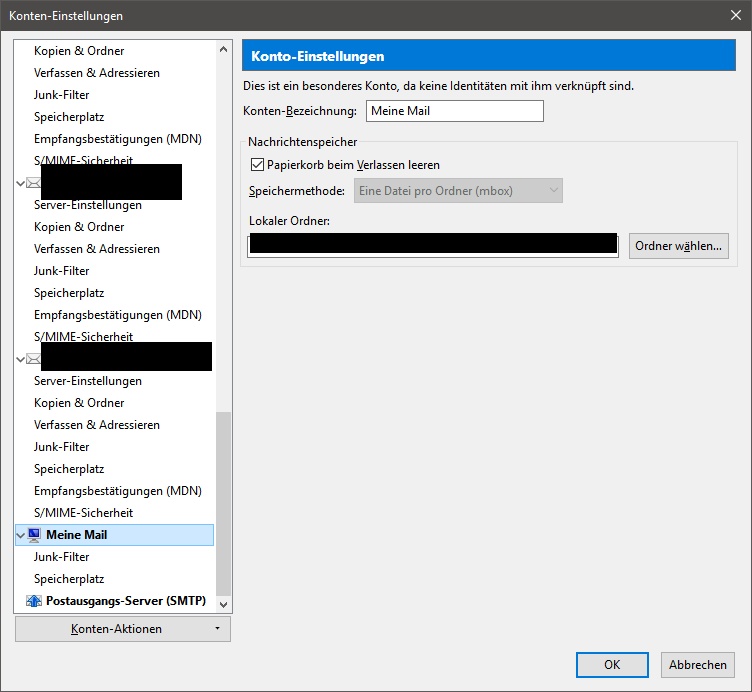This screenshot has height=692, width=752.
Task: Collapse the lower redacted account chevron
Action: [20, 359]
